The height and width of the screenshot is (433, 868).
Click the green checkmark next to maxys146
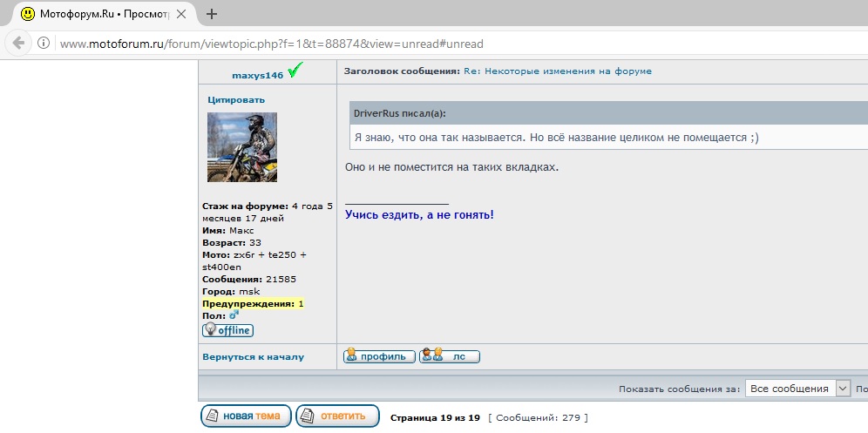click(x=295, y=72)
